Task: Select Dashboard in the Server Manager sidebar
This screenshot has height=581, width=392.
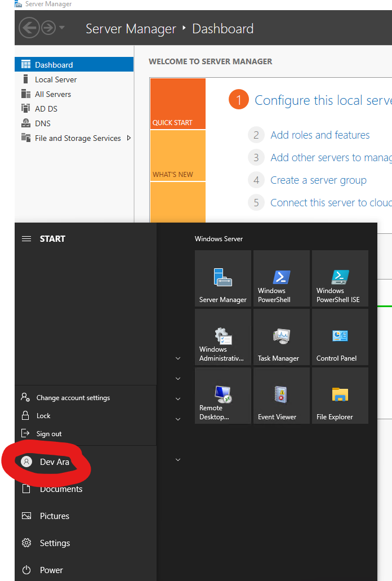Action: tap(74, 64)
